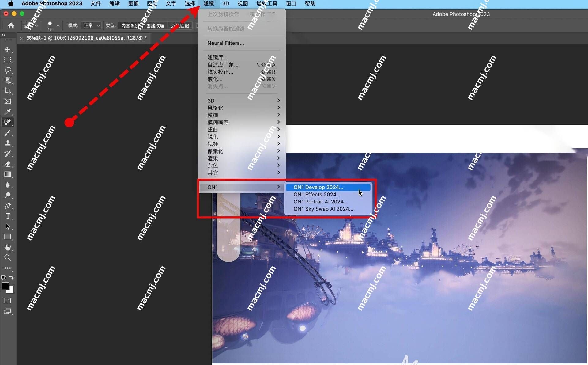This screenshot has width=588, height=365.
Task: Change the screen mode
Action: tap(8, 311)
